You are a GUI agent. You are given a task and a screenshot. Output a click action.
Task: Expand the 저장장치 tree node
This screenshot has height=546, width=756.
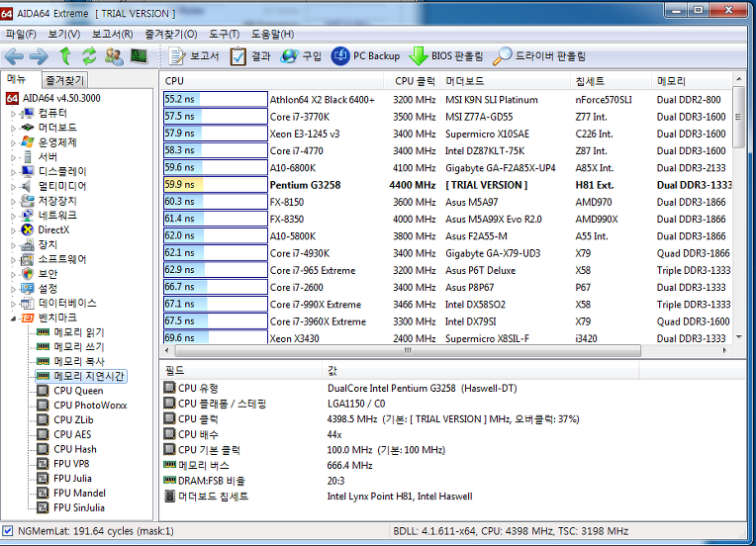14,201
